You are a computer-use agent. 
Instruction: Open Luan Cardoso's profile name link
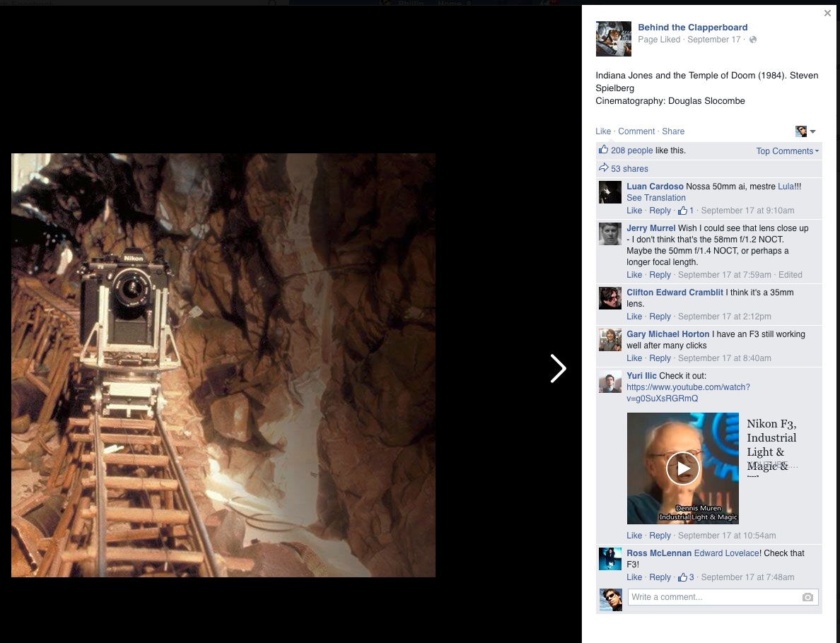click(655, 187)
